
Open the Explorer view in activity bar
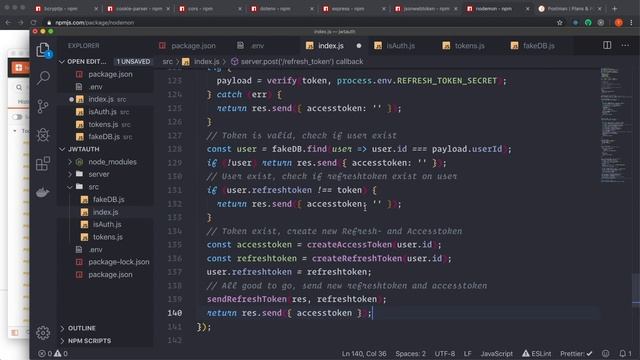coord(43,50)
